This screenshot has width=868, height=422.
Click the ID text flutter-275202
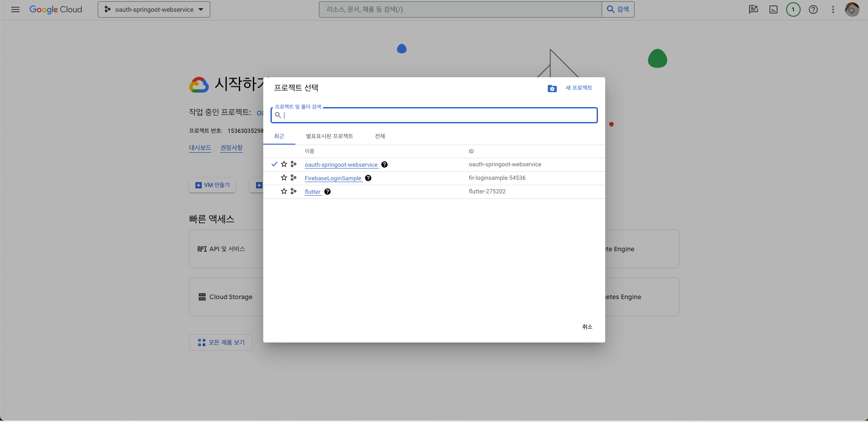487,192
